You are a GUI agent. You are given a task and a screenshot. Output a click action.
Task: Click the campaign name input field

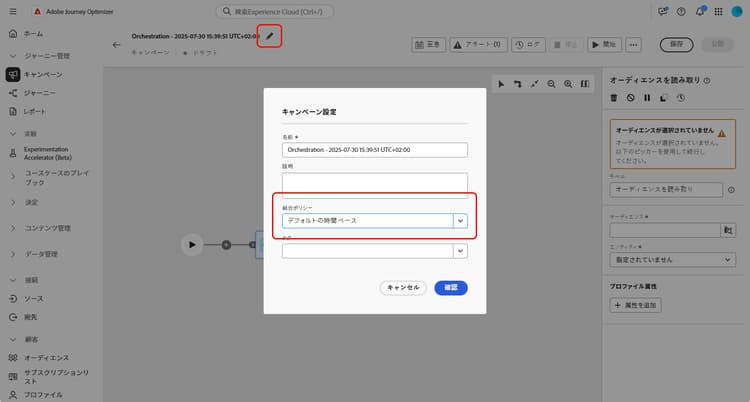pyautogui.click(x=375, y=150)
